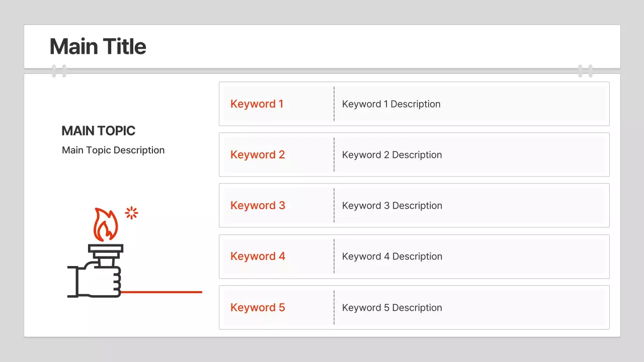This screenshot has height=362, width=644.
Task: Click the Keyword 3 label
Action: coord(258,206)
